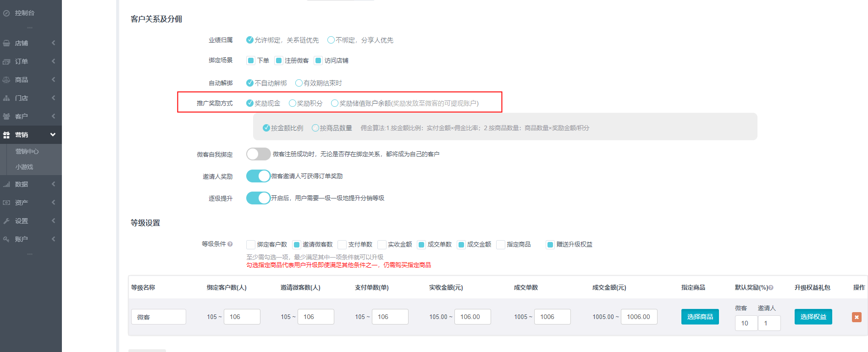Click the help icon beside 等级条件
Viewport: 868px width, 352px height.
click(x=230, y=244)
